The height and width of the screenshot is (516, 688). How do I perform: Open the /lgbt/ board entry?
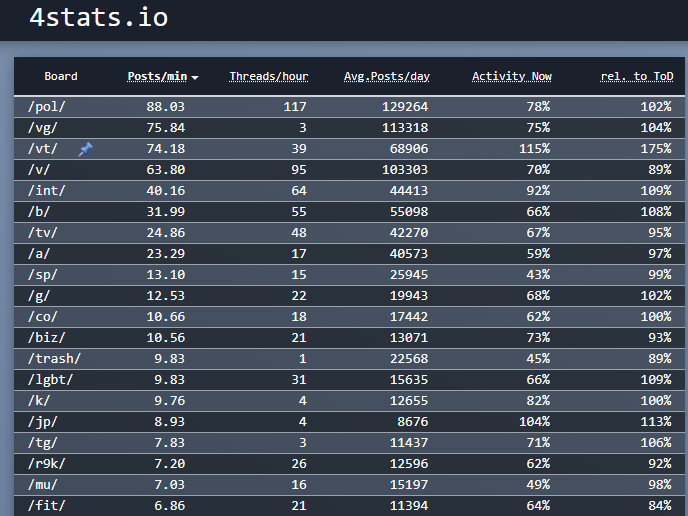click(49, 380)
